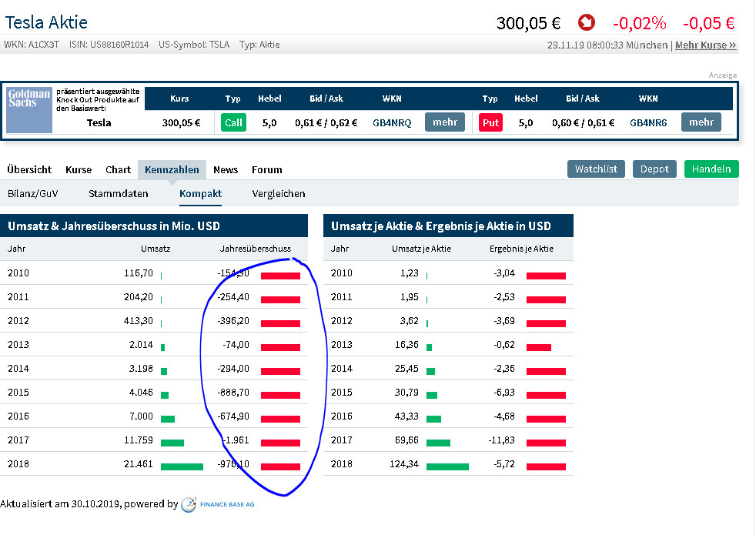Image resolution: width=756 pixels, height=535 pixels.
Task: Switch to the Kurse tab
Action: coord(79,169)
